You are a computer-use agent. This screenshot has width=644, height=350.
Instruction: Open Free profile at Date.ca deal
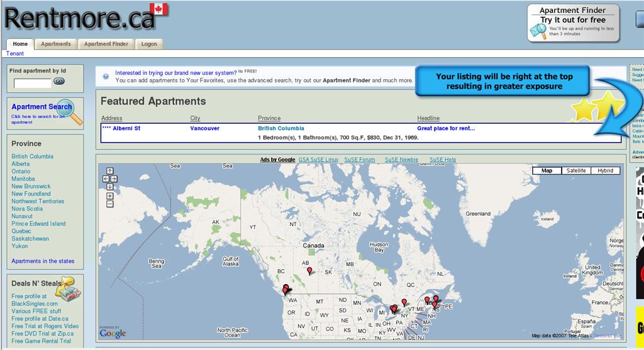(40, 319)
